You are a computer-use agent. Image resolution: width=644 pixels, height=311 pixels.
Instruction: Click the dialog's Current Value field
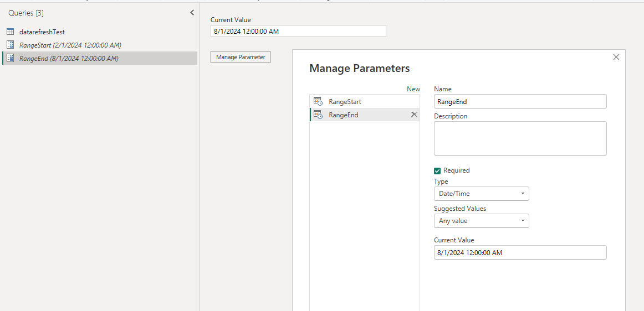click(x=520, y=252)
